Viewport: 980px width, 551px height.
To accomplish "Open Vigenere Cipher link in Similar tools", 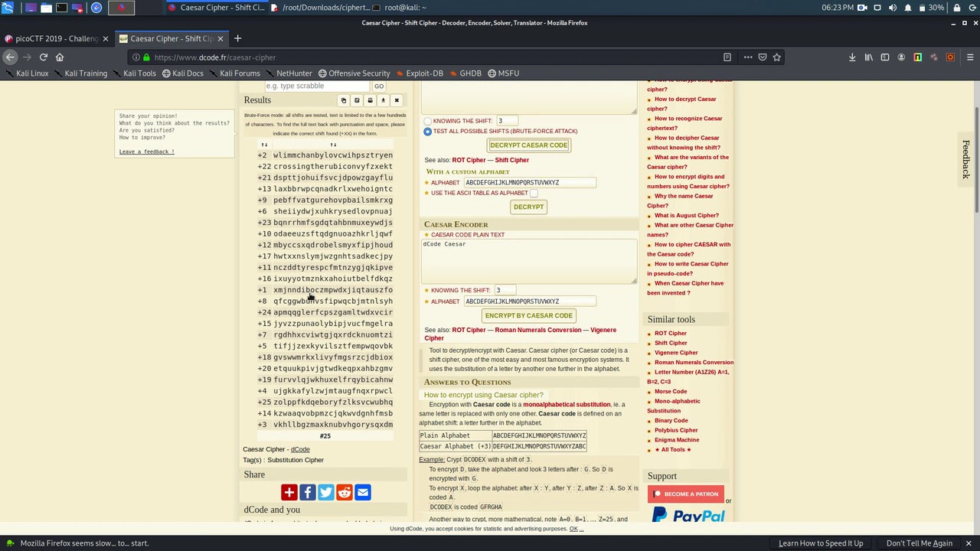I will click(x=675, y=353).
